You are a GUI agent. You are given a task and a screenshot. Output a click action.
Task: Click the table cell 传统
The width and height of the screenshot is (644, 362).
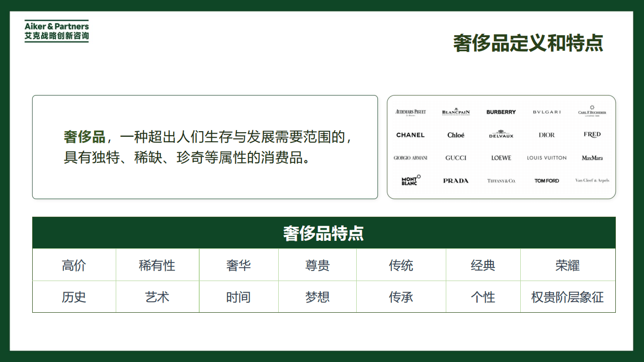[401, 265]
